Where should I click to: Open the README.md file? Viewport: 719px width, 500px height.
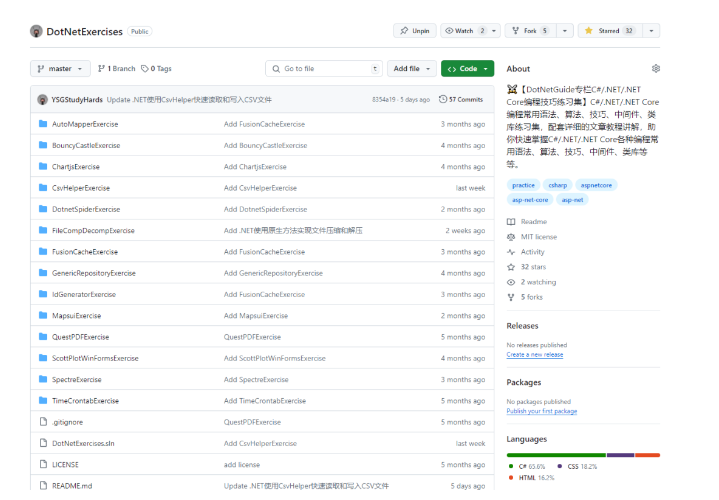(72, 486)
